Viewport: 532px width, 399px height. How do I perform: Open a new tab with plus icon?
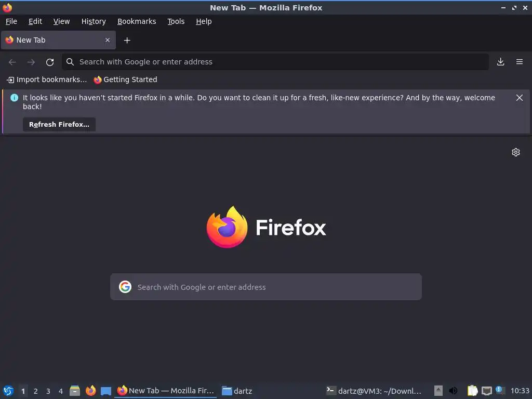coord(127,41)
